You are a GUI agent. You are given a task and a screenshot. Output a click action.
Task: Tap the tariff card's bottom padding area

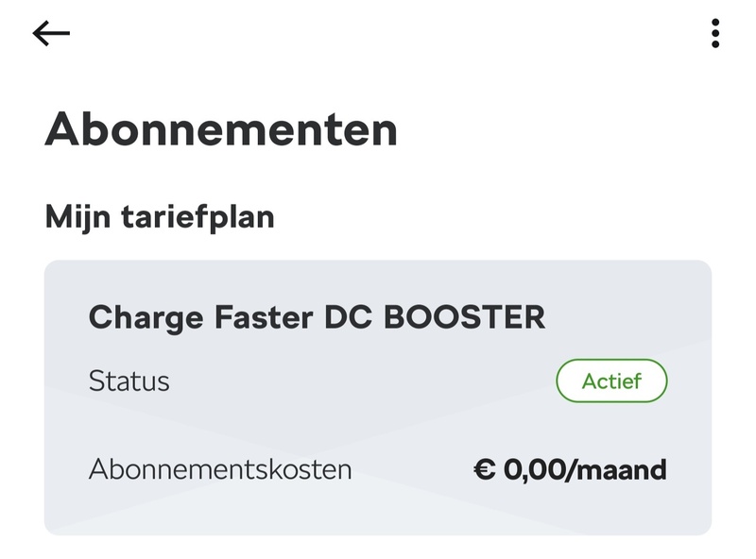point(378,515)
